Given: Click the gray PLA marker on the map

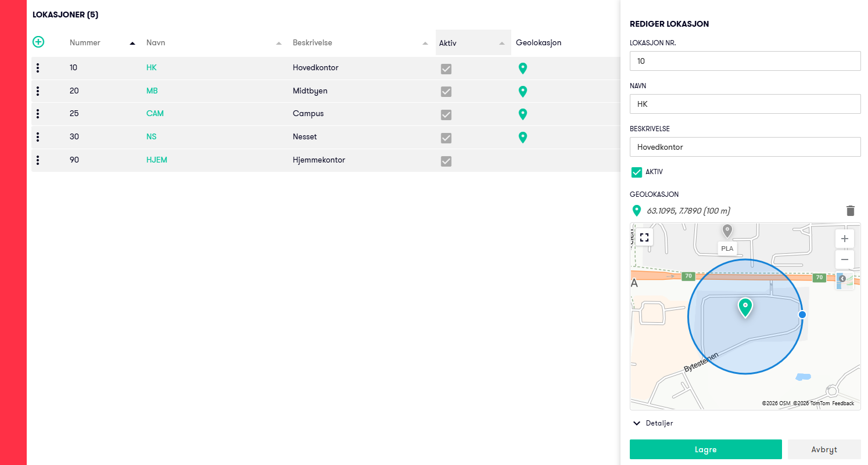Looking at the screenshot, I should (x=727, y=231).
